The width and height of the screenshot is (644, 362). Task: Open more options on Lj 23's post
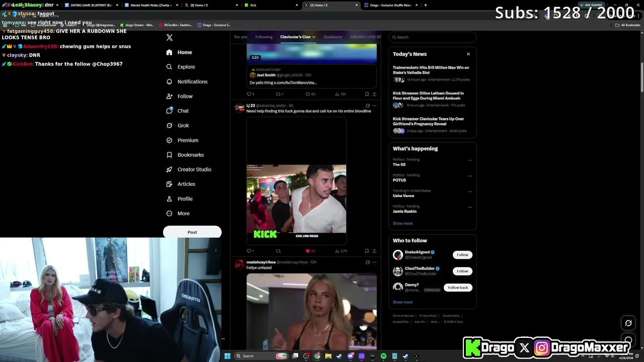pyautogui.click(x=374, y=106)
